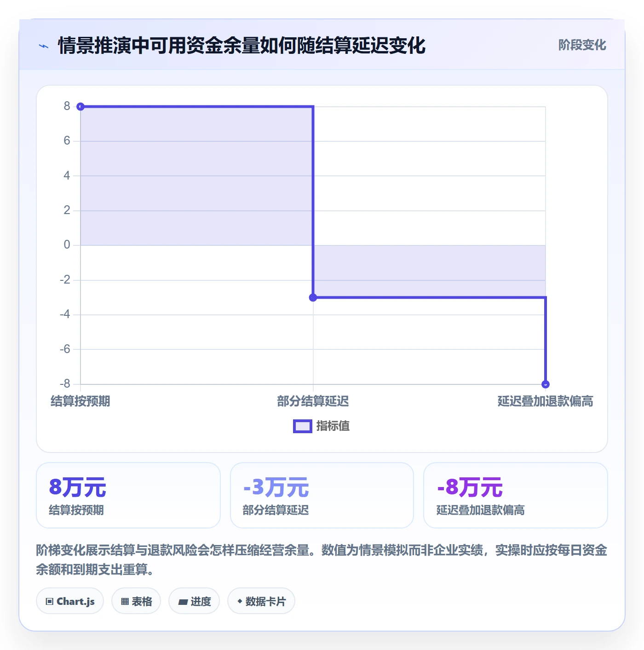Click the y-axis tick label 6

click(x=67, y=141)
